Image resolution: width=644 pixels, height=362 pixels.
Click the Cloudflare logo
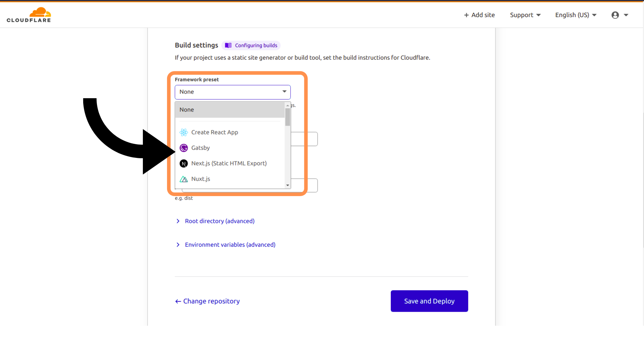pos(29,15)
